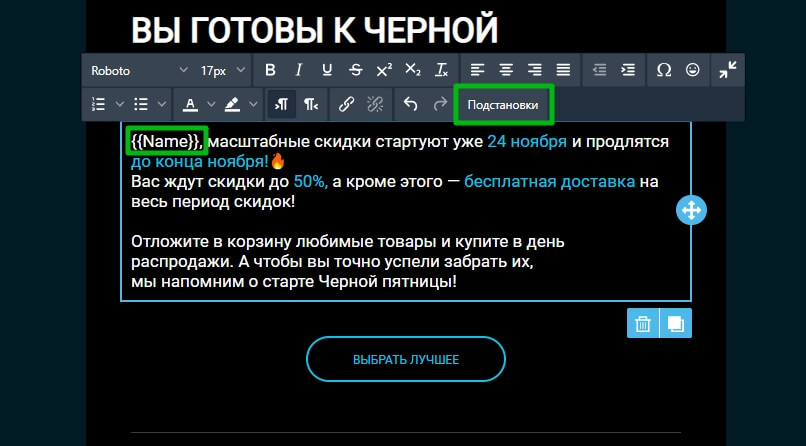Open the Roboto font family dropdown
The image size is (806, 446).
tap(139, 70)
